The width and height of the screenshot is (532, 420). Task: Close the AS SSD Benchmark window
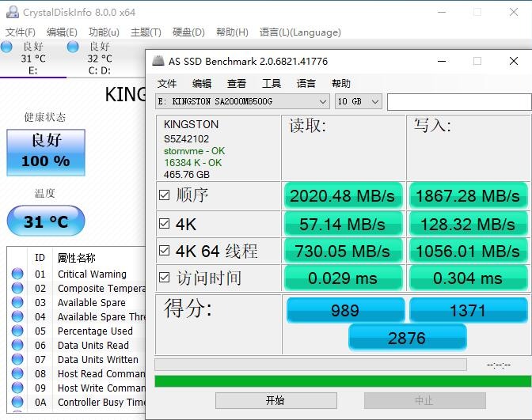514,61
